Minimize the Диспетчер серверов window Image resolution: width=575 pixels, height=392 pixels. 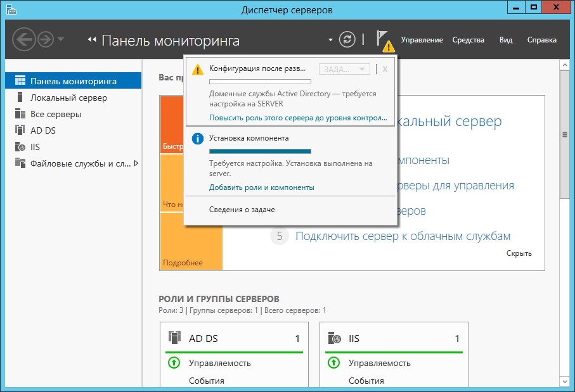click(516, 8)
